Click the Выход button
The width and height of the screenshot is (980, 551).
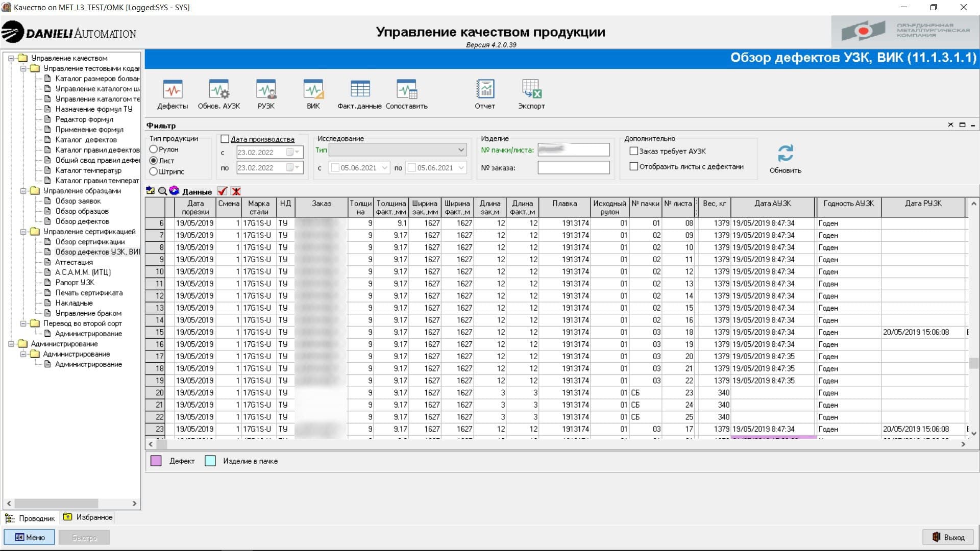pyautogui.click(x=948, y=537)
